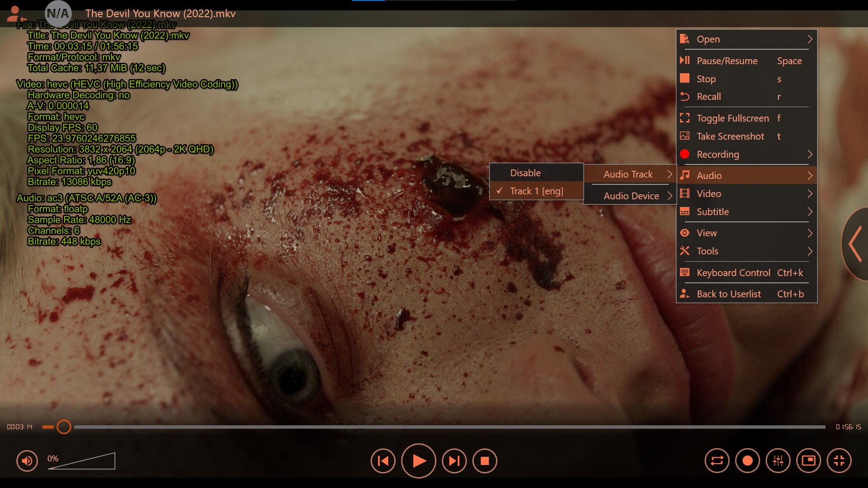This screenshot has width=868, height=488.
Task: Click the Tools wrench icon
Action: [684, 251]
